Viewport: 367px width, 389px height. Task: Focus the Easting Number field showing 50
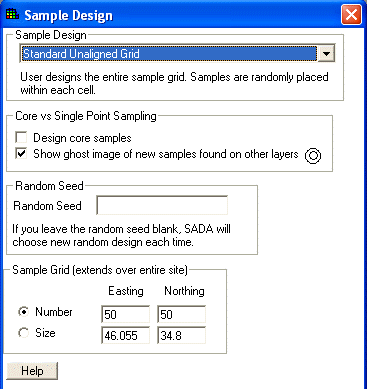point(125,314)
